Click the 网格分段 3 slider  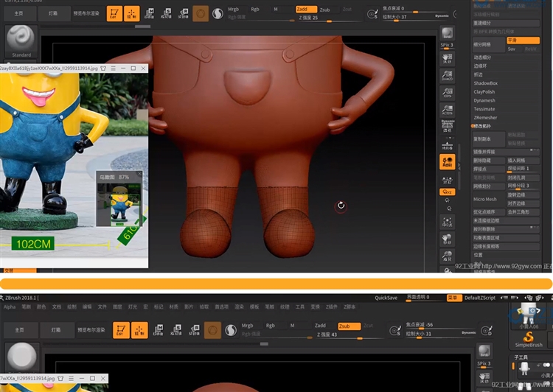coord(523,186)
